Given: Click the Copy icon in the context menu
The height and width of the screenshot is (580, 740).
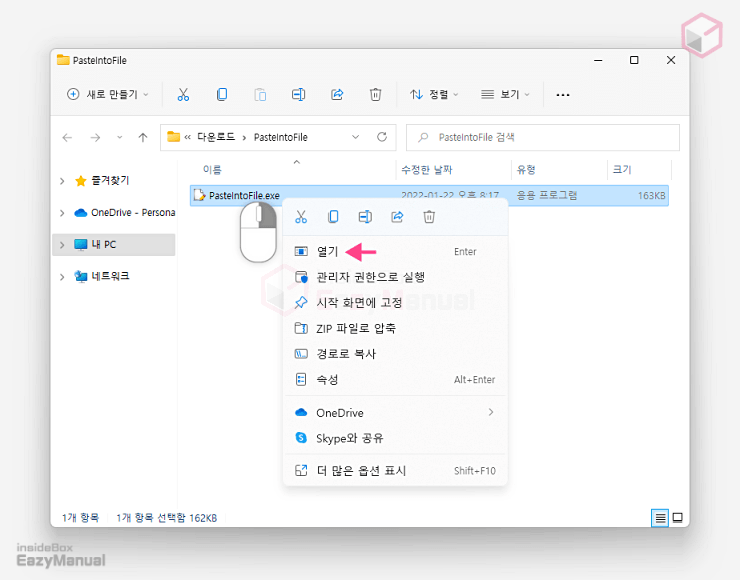Looking at the screenshot, I should coord(333,217).
